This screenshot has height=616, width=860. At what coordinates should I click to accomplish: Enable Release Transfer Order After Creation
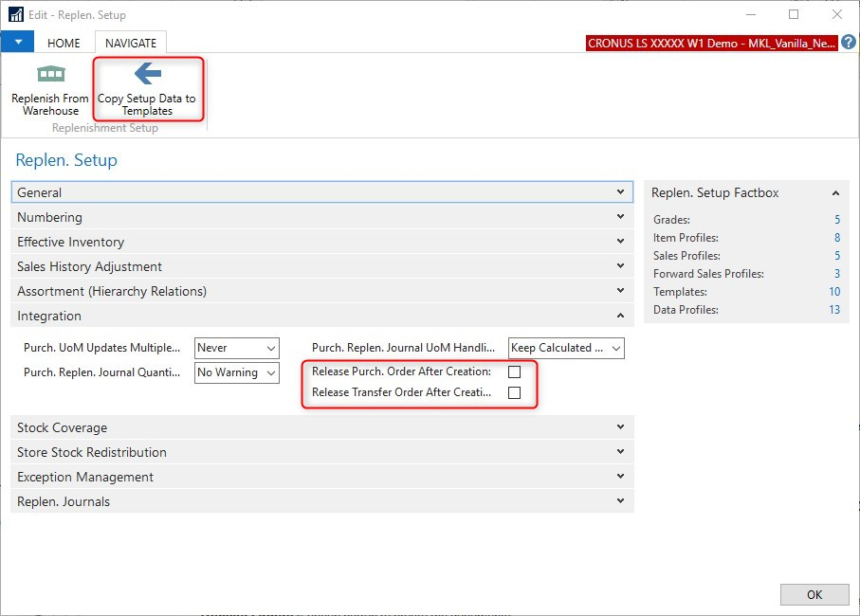pos(514,392)
